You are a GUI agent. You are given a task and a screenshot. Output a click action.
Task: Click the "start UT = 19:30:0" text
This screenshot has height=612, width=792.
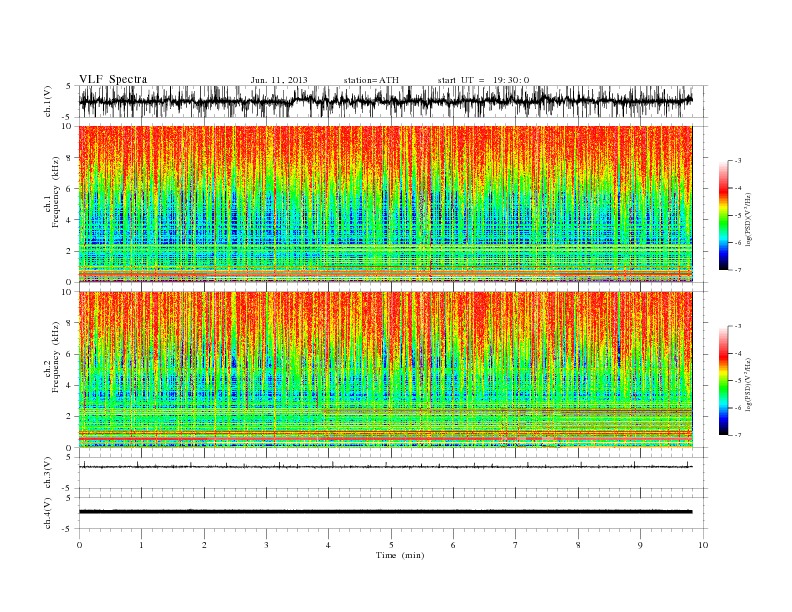(483, 80)
